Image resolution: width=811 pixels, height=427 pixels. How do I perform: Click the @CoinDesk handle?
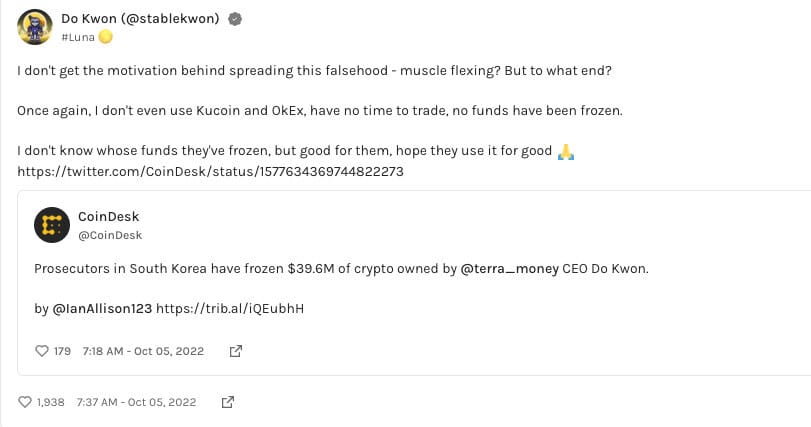109,235
